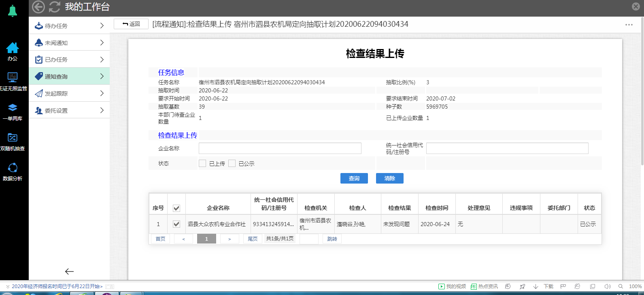
Task: Click the 100% zoom level value
Action: click(635, 286)
